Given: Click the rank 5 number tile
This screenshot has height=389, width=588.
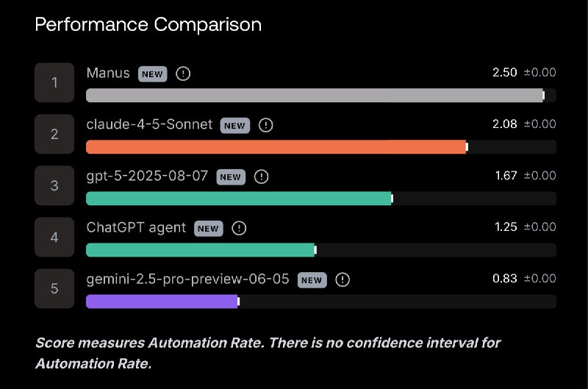Looking at the screenshot, I should 54,288.
